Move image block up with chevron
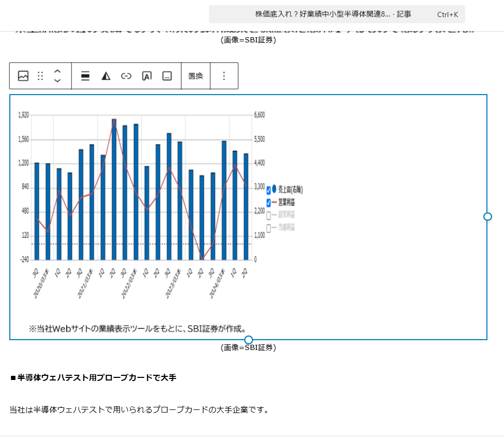This screenshot has height=442, width=504. pos(57,71)
